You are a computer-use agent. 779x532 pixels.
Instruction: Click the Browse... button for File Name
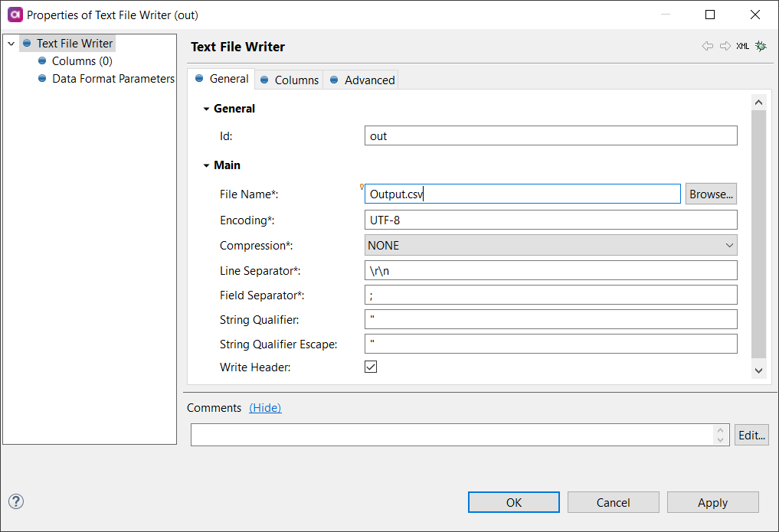(x=710, y=194)
